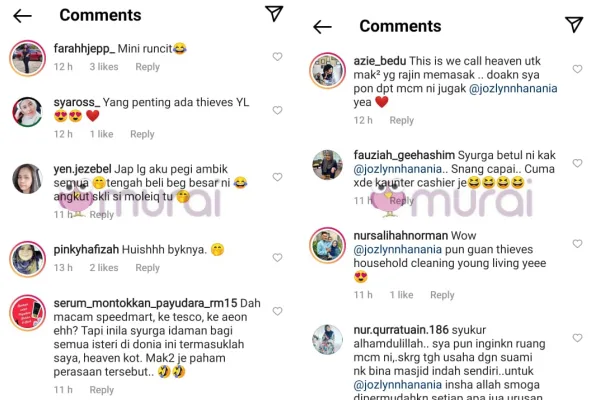Go back using right Comments arrow

[322, 27]
